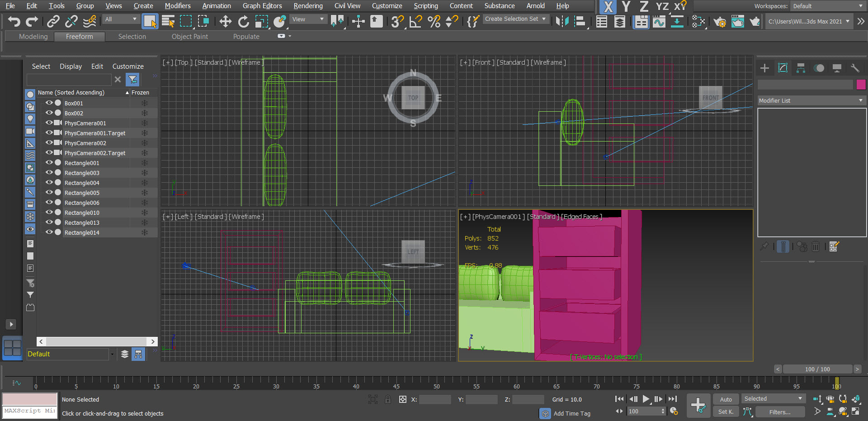Image resolution: width=868 pixels, height=421 pixels.
Task: Switch to the Freeform ribbon tab
Action: click(x=80, y=37)
